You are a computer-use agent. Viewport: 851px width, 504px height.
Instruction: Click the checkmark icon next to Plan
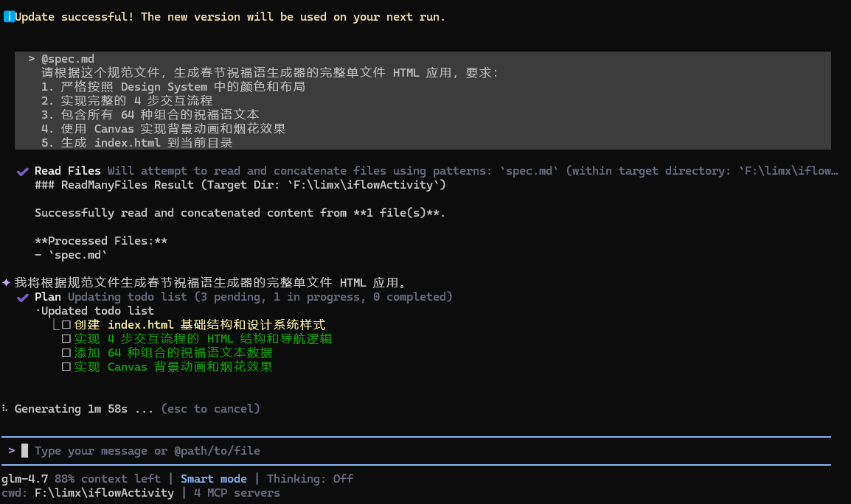click(x=23, y=297)
